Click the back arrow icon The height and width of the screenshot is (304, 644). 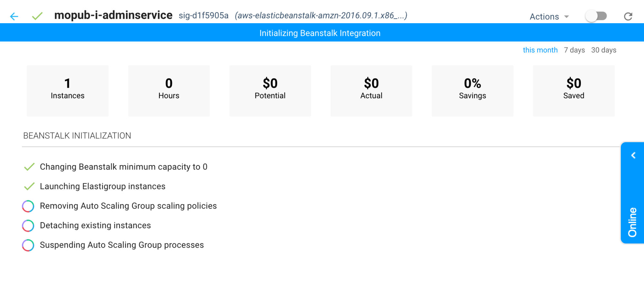14,16
